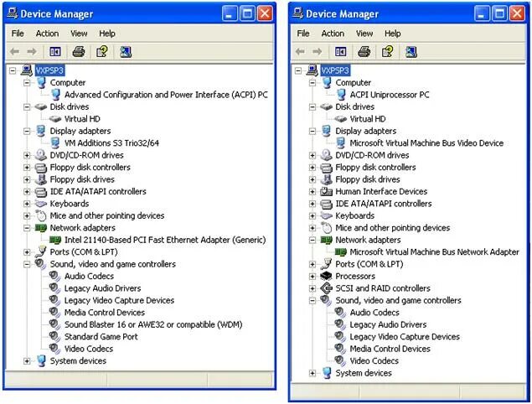
Task: Click Microsoft Virtual Machine Bus Network Adapter icon
Action: click(x=341, y=252)
